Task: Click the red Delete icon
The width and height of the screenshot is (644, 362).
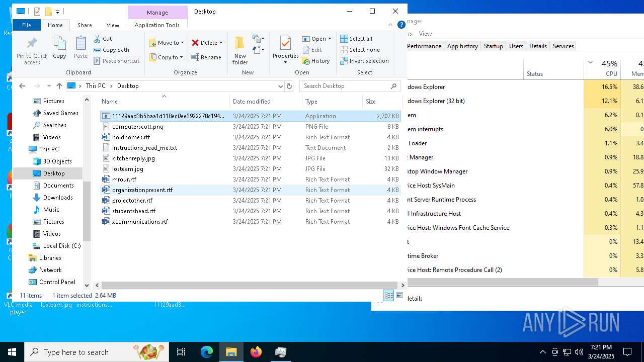Action: [x=195, y=43]
